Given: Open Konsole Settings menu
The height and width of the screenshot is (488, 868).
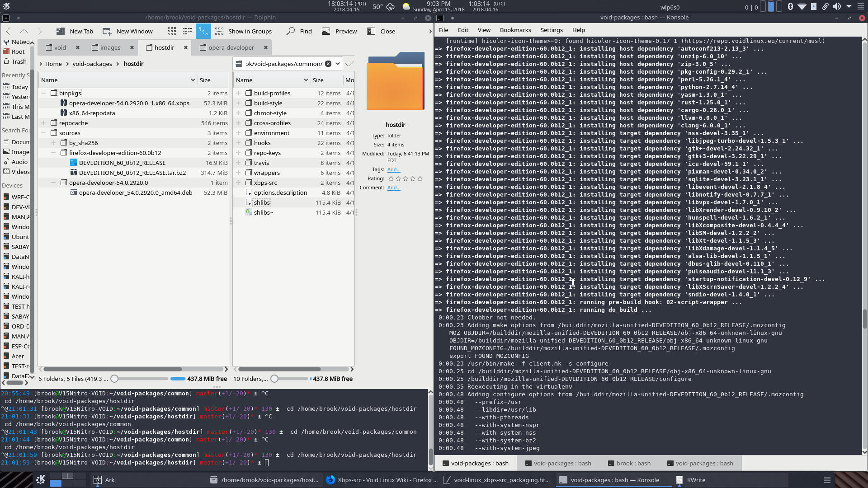Looking at the screenshot, I should pos(552,30).
